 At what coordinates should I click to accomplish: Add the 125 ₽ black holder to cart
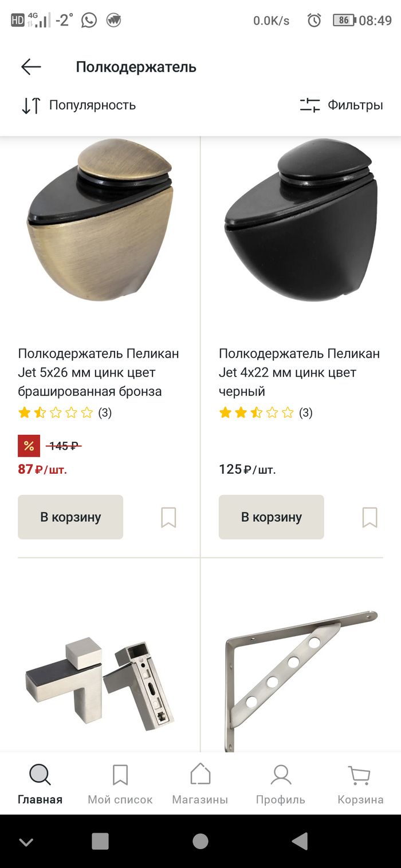[271, 517]
